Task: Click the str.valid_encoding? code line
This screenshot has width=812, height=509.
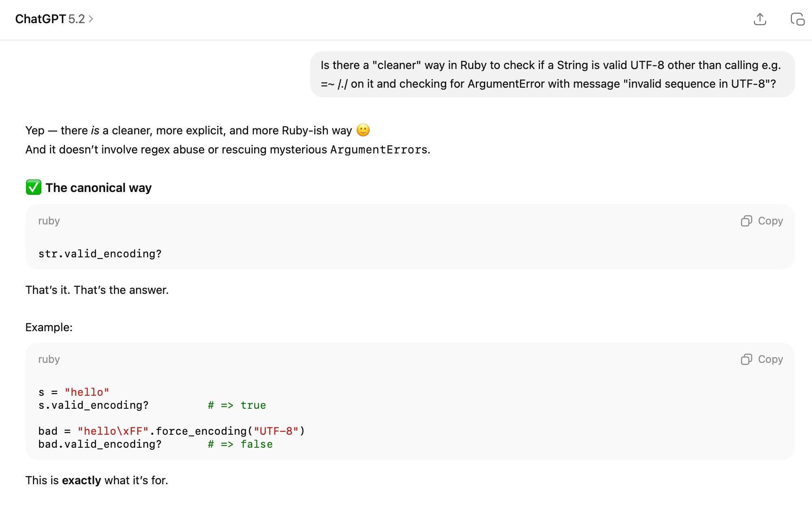Action: tap(100, 254)
